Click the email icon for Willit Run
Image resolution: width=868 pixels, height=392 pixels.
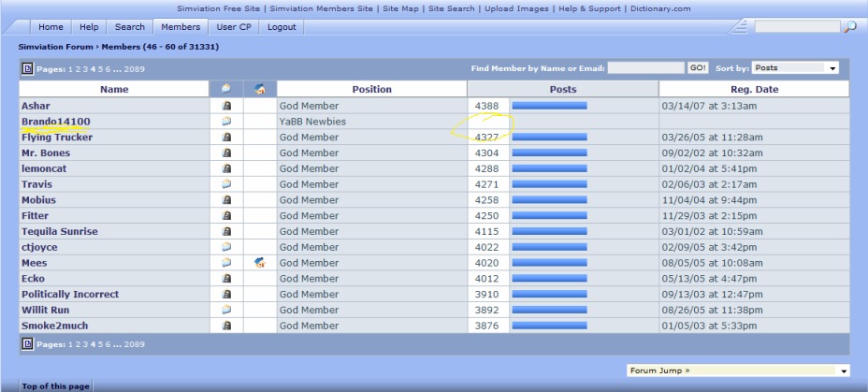pos(225,310)
